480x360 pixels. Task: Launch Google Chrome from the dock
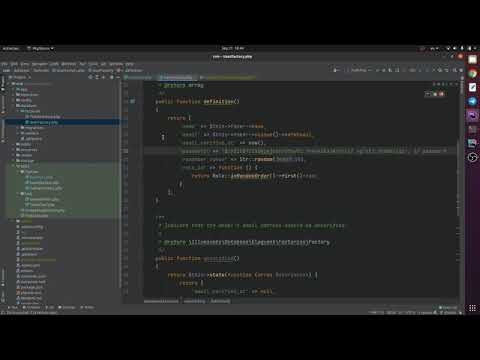[472, 74]
